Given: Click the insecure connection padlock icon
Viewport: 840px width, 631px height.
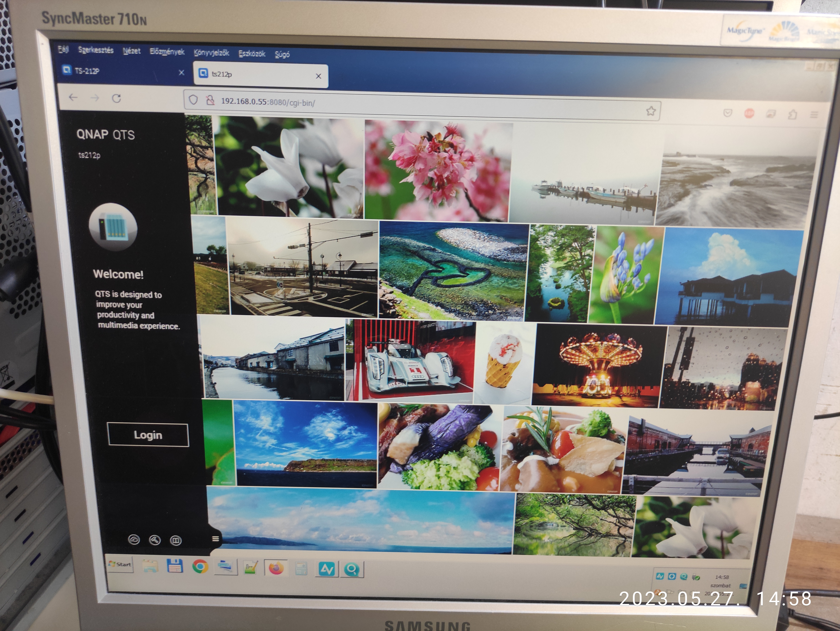Looking at the screenshot, I should 210,100.
